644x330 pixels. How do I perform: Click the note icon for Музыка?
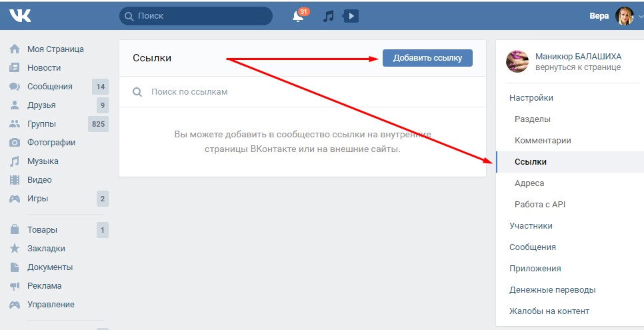click(15, 161)
